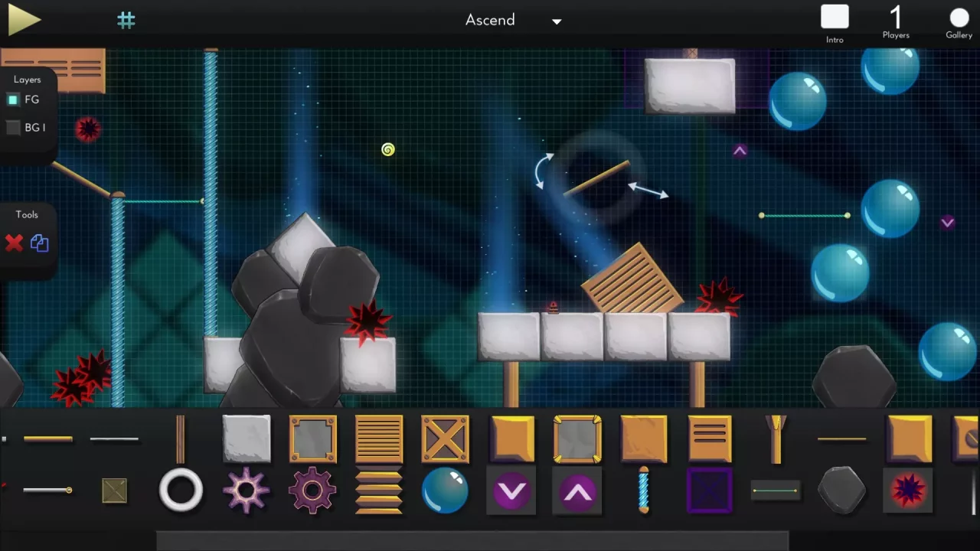The height and width of the screenshot is (551, 980).
Task: Pick the grey hexagonal boulder in palette
Action: tap(842, 491)
